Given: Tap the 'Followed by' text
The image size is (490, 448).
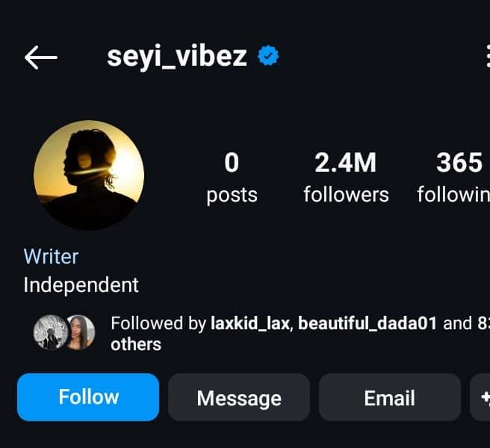Looking at the screenshot, I should point(157,323).
